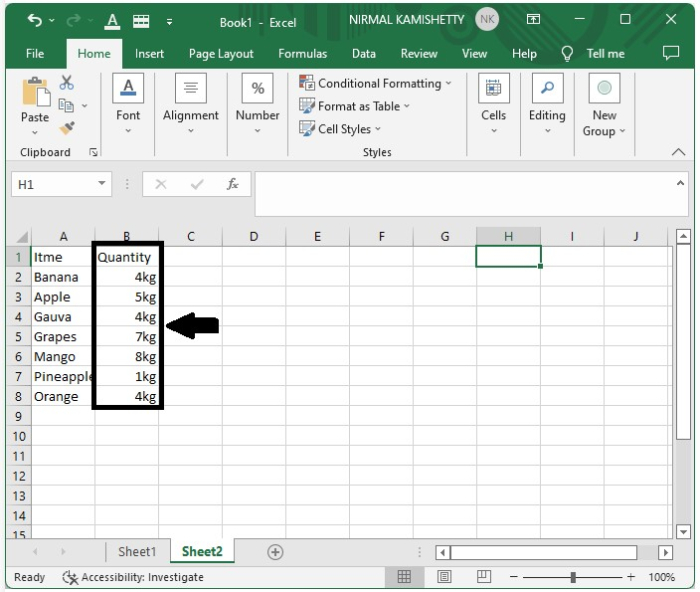Open the Font group button
This screenshot has height=592, width=700.
(128, 105)
